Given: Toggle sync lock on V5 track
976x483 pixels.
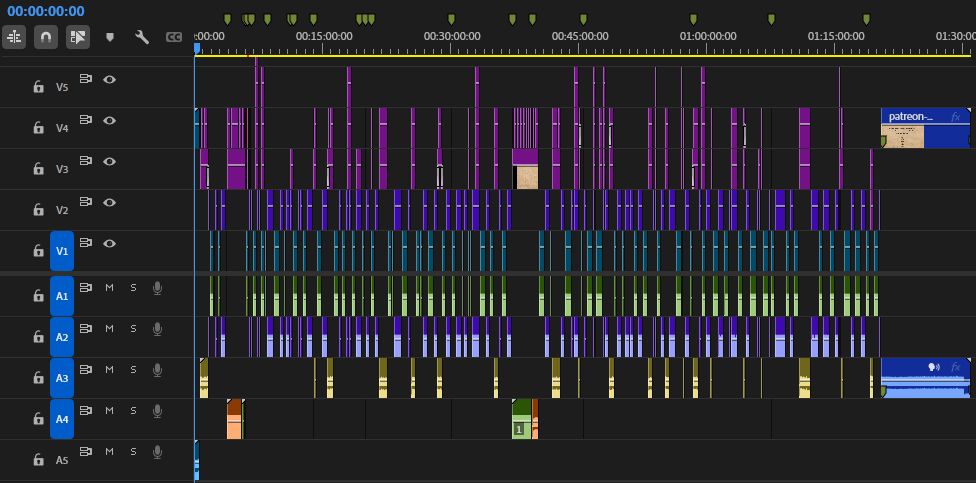Looking at the screenshot, I should pyautogui.click(x=86, y=79).
